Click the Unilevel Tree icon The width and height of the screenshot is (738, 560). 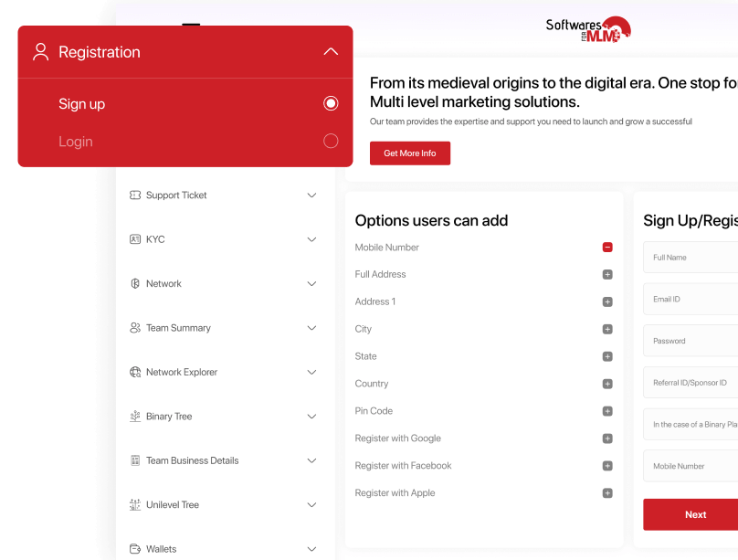(x=135, y=504)
